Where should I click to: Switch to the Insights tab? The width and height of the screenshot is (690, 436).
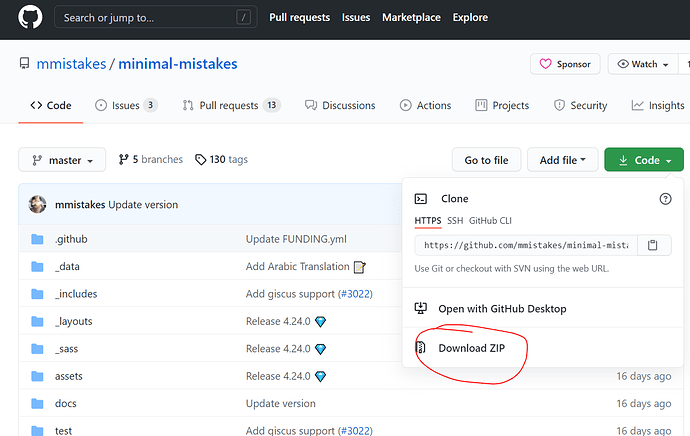(658, 106)
